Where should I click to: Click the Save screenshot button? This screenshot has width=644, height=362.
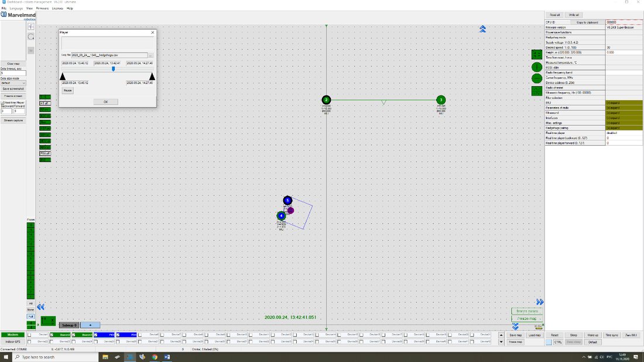[13, 89]
